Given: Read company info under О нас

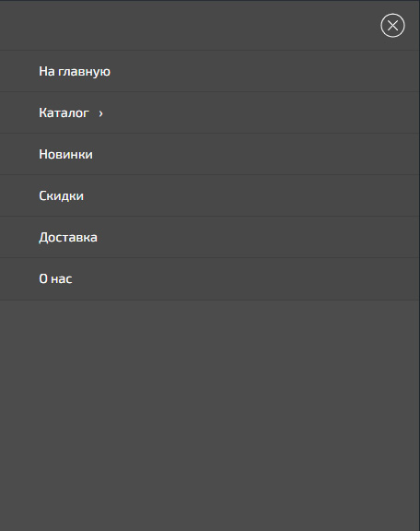Looking at the screenshot, I should tap(55, 278).
